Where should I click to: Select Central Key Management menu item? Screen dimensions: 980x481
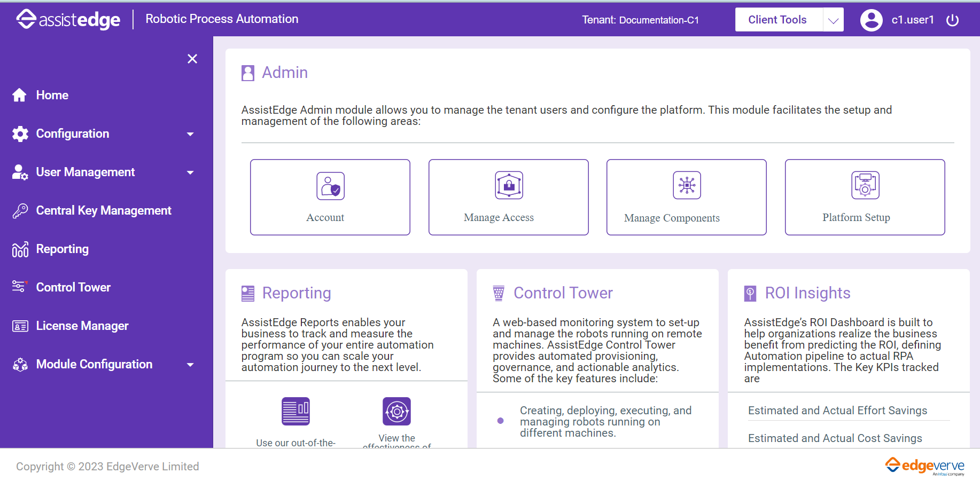tap(104, 210)
